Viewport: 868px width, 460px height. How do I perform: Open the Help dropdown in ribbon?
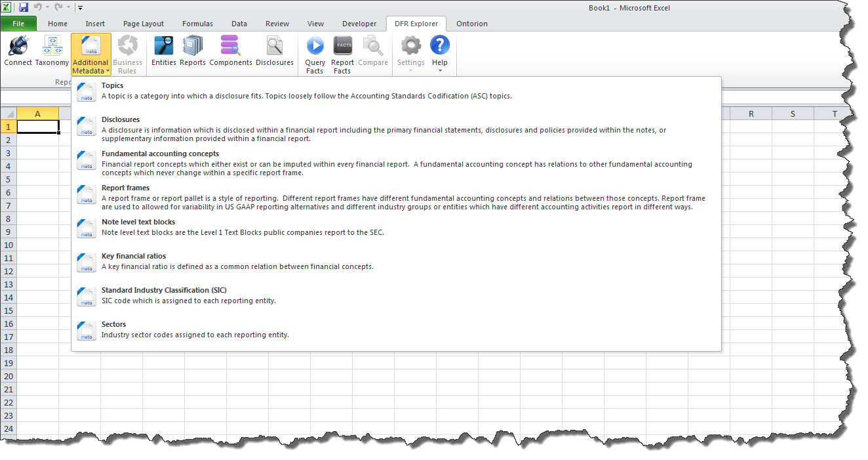coord(439,54)
